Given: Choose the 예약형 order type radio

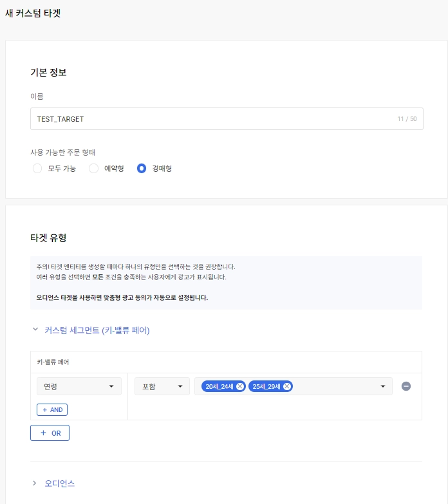Looking at the screenshot, I should (93, 169).
